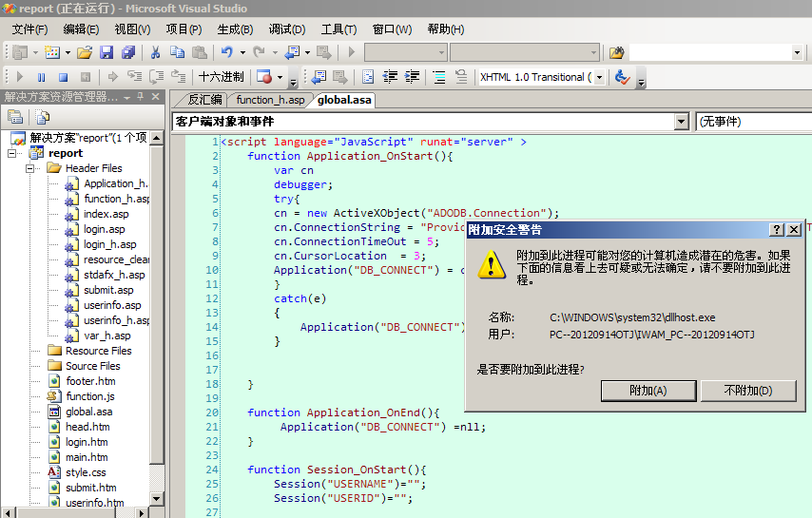The height and width of the screenshot is (518, 812).
Task: Click the Open File folder icon
Action: [85, 52]
